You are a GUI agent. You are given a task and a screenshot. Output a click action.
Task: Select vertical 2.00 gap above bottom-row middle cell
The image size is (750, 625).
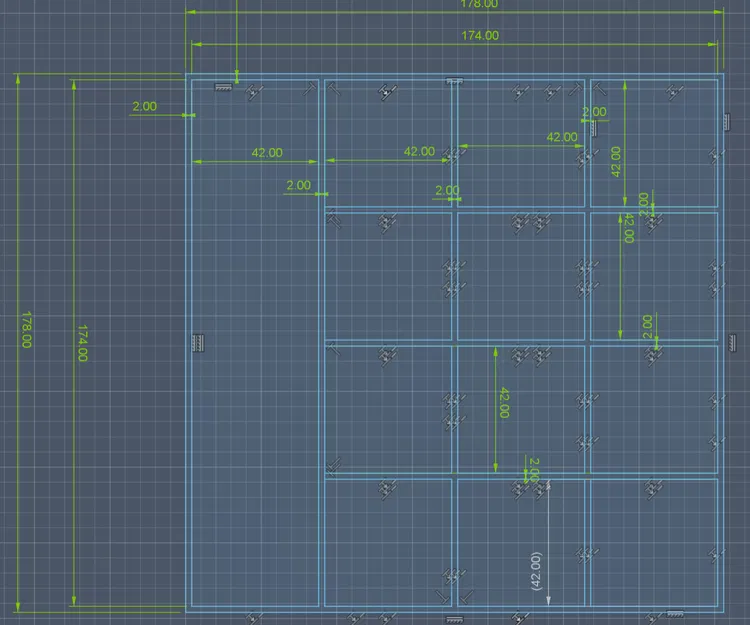pyautogui.click(x=534, y=470)
